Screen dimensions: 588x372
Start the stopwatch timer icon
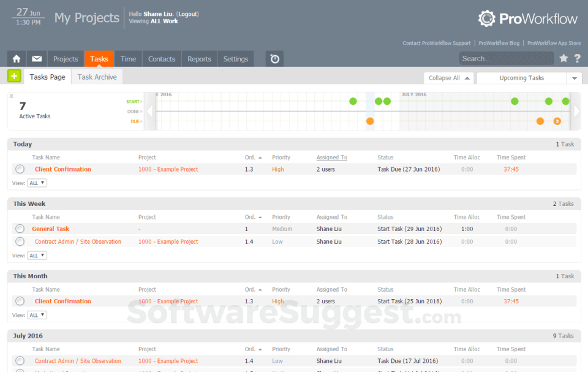click(x=274, y=58)
